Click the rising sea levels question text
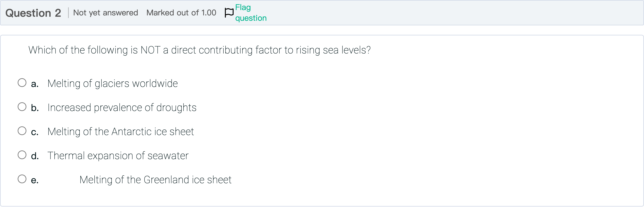 click(199, 50)
